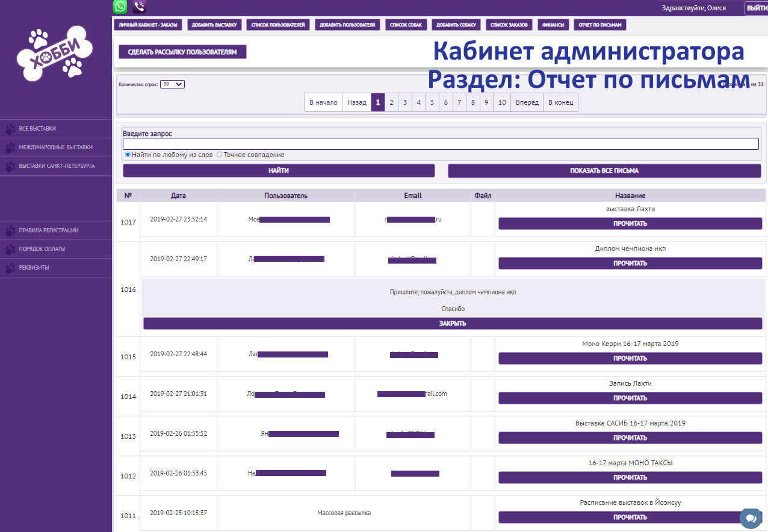This screenshot has width=768, height=532.
Task: Open Добавить выставку menu item
Action: (x=215, y=25)
